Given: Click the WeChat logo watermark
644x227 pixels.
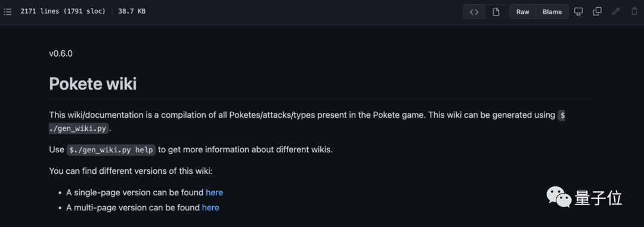Looking at the screenshot, I should pos(559,197).
